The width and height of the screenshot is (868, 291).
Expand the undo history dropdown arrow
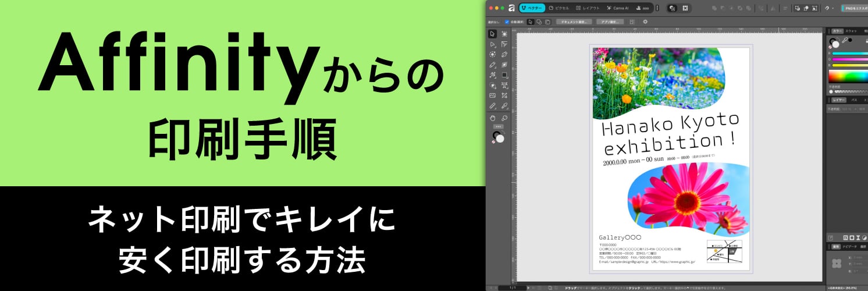[x=833, y=8]
